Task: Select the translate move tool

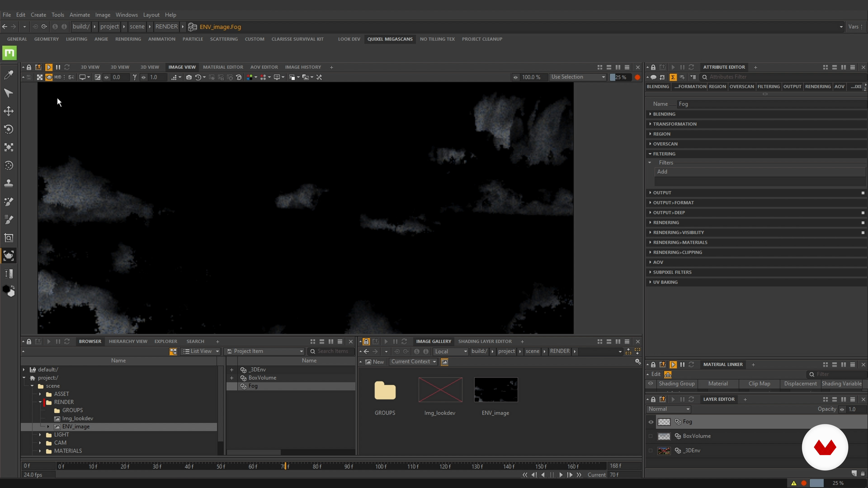Action: [x=8, y=111]
